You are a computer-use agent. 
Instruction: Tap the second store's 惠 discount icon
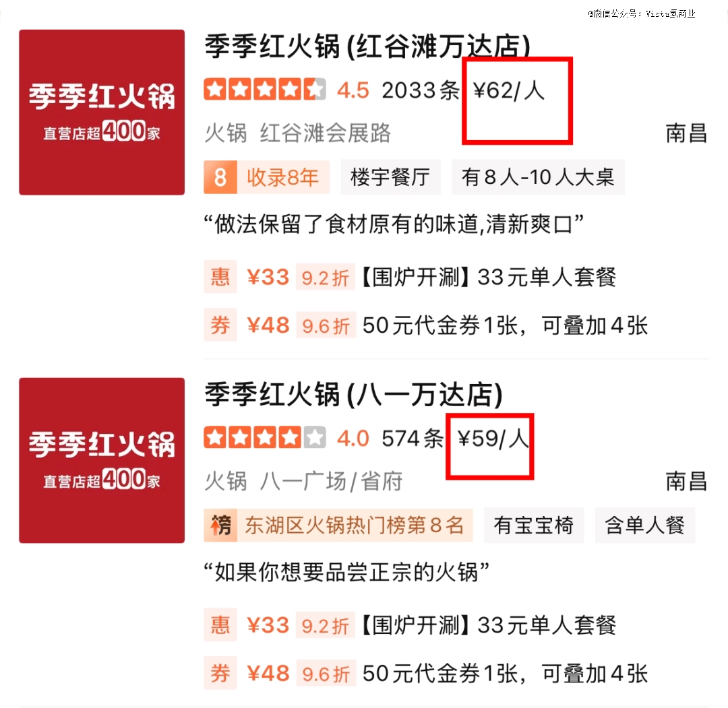(220, 624)
